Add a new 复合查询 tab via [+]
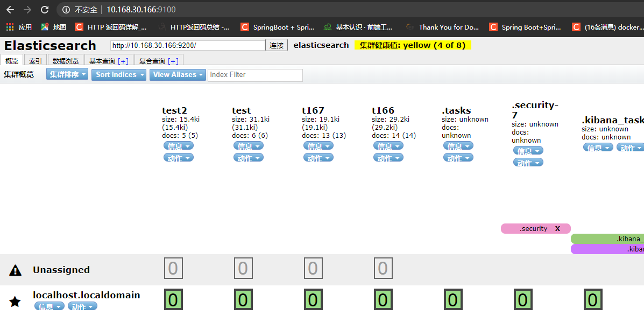644x315 pixels. (x=173, y=61)
